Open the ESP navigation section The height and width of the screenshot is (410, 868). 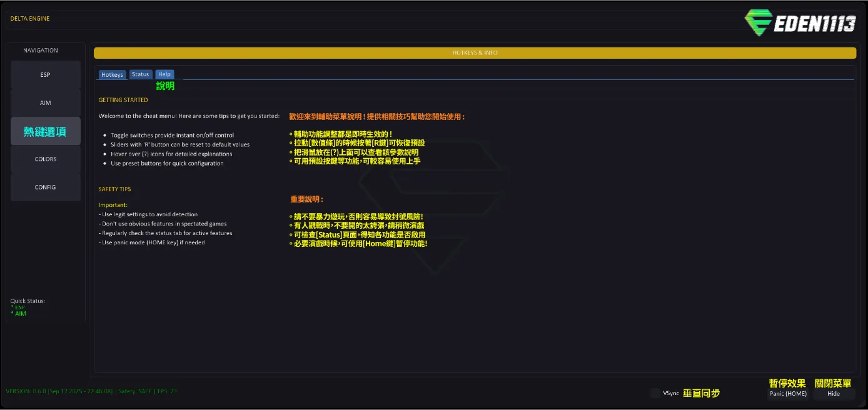(46, 75)
